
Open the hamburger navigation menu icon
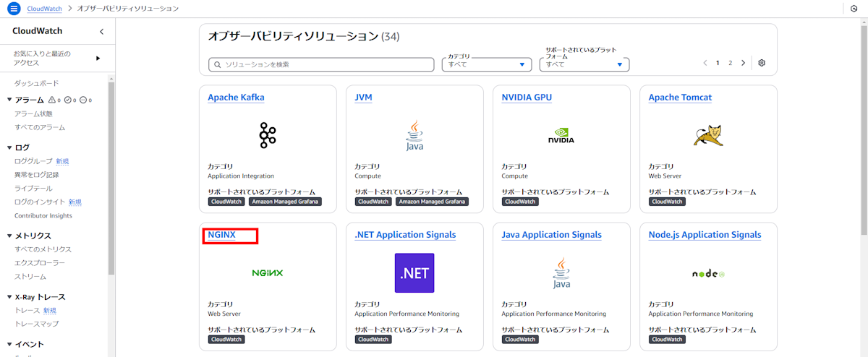[x=14, y=8]
